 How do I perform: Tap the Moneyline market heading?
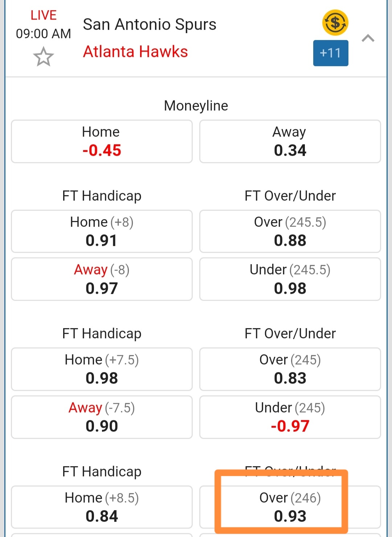pyautogui.click(x=196, y=106)
